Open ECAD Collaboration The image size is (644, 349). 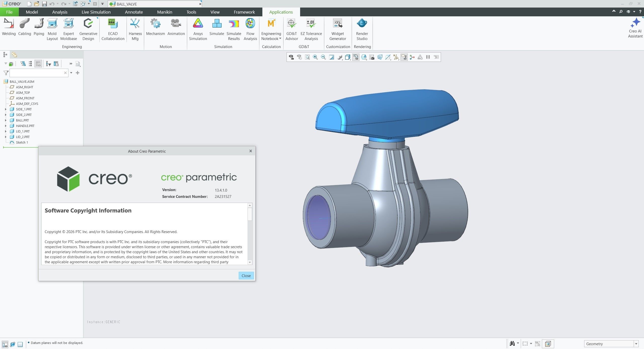[113, 29]
